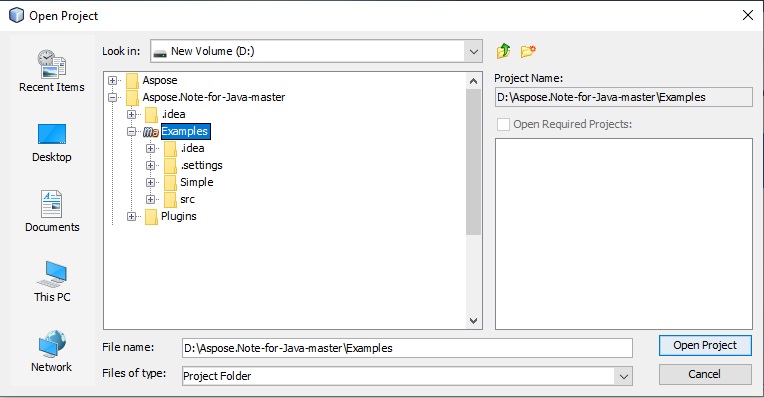Create new folder icon

click(528, 51)
